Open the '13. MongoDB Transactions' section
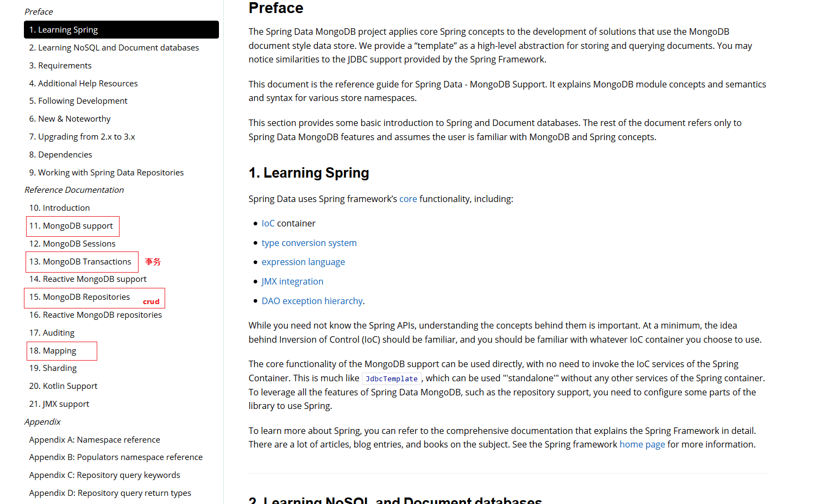Viewport: 828px width, 504px height. (81, 261)
